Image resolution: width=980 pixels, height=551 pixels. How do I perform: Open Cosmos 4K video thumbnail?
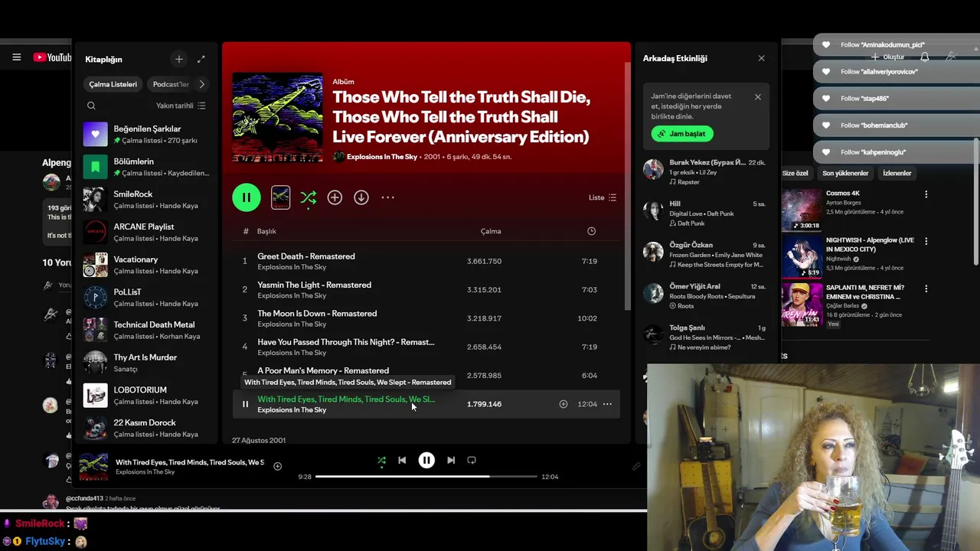coord(802,210)
